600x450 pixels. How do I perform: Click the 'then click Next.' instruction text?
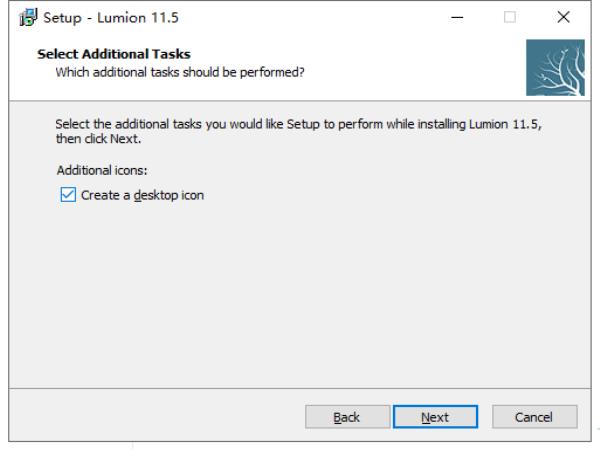pos(98,139)
